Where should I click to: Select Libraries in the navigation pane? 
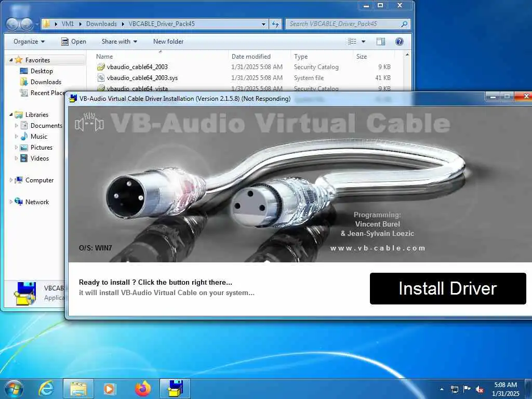pyautogui.click(x=37, y=115)
